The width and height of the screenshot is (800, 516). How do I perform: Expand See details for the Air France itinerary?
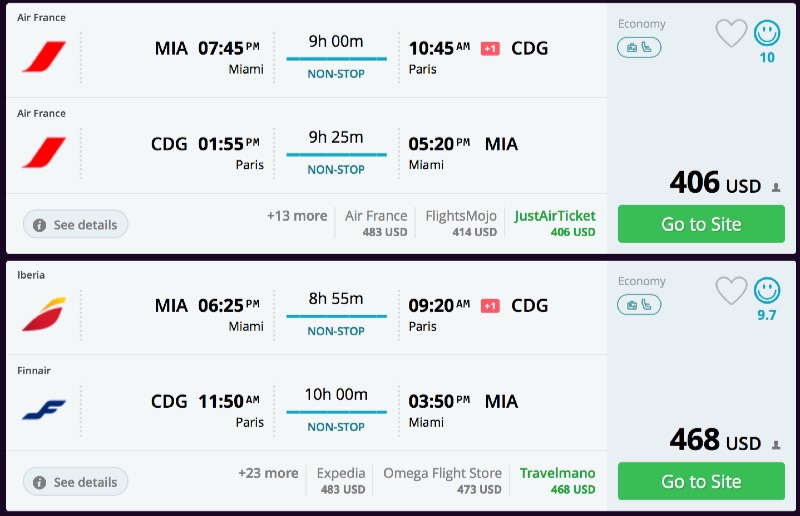coord(75,225)
